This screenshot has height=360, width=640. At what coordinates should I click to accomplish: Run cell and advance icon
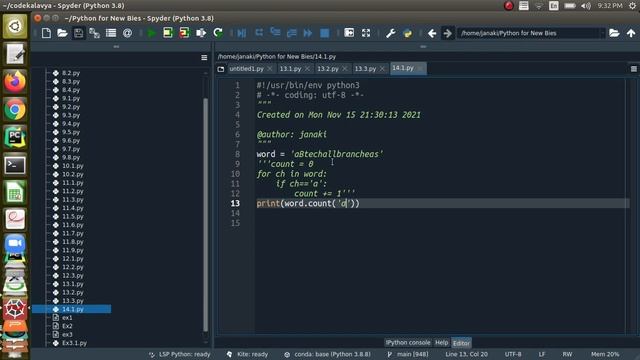pos(184,33)
